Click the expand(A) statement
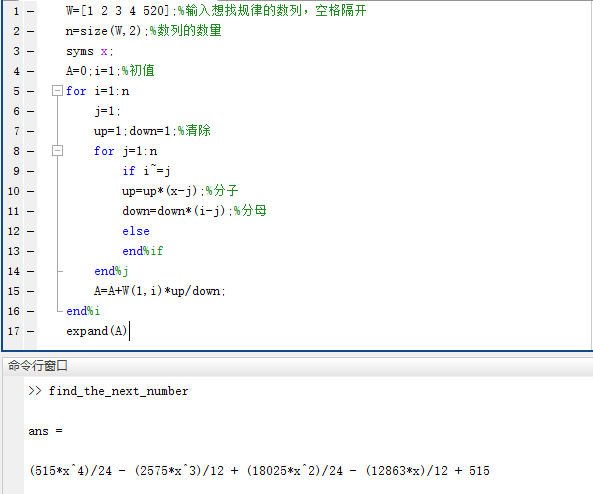The height and width of the screenshot is (494, 593). [x=96, y=331]
